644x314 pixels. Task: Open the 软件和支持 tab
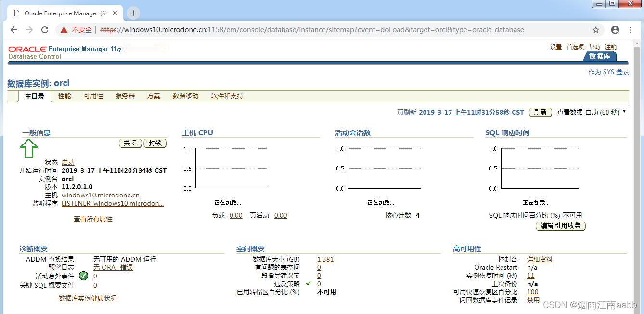click(227, 96)
